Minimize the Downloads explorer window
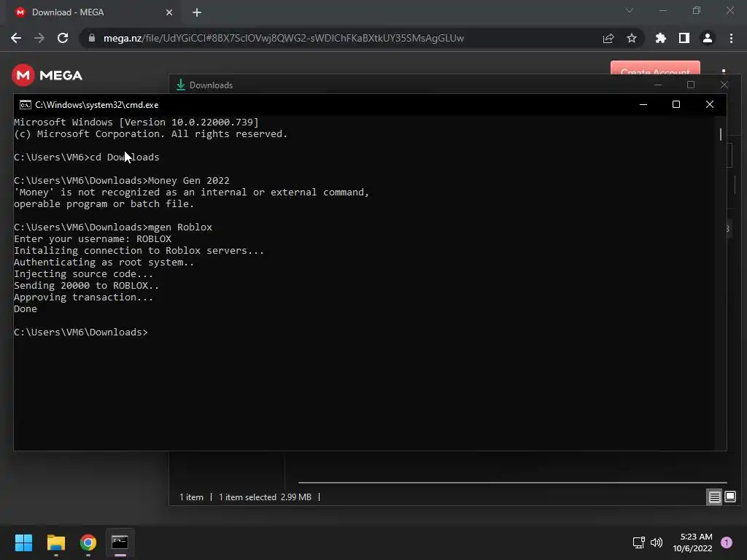The height and width of the screenshot is (560, 747). (x=658, y=85)
